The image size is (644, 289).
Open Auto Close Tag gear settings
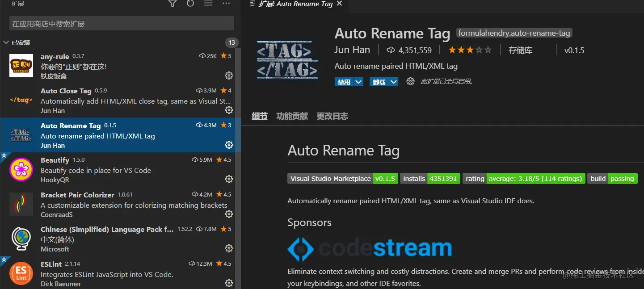229,110
